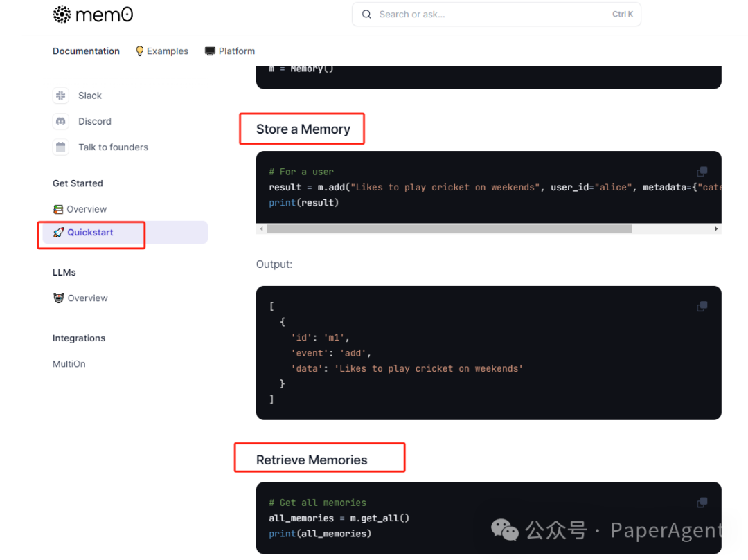Click the Store a Memory heading
748x560 pixels.
click(x=303, y=129)
